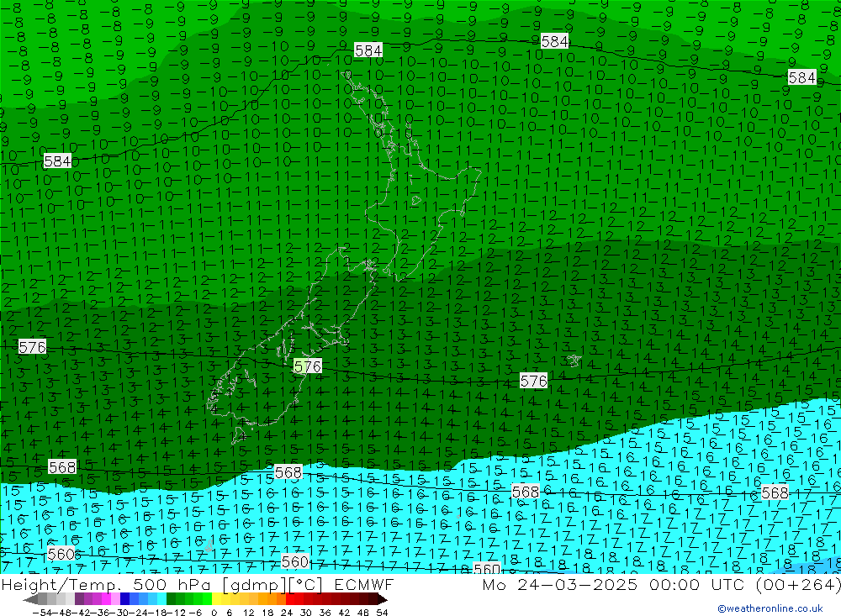Select the forecast date 'Mo 24-03-2025'

point(560,584)
